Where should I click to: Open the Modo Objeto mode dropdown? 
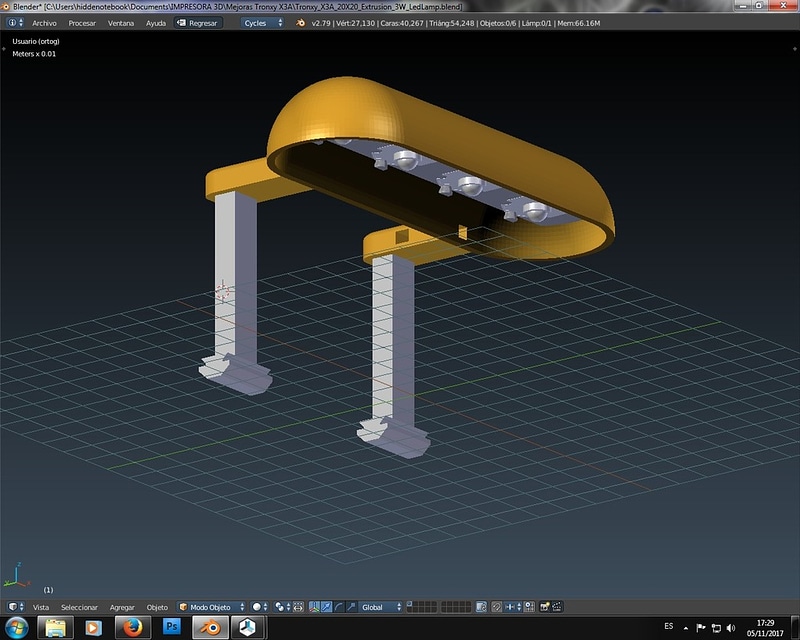pyautogui.click(x=212, y=607)
